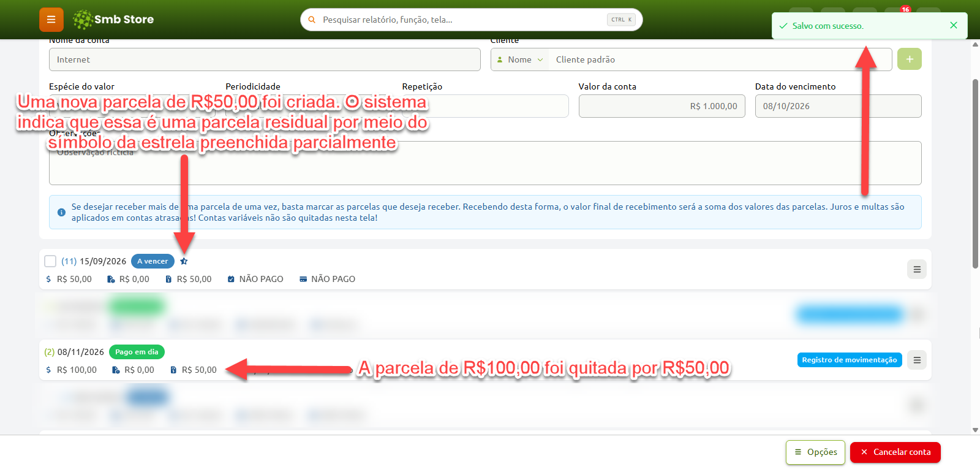The height and width of the screenshot is (469, 980).
Task: Close the 'Salvo com sucesso' notification
Action: [953, 25]
